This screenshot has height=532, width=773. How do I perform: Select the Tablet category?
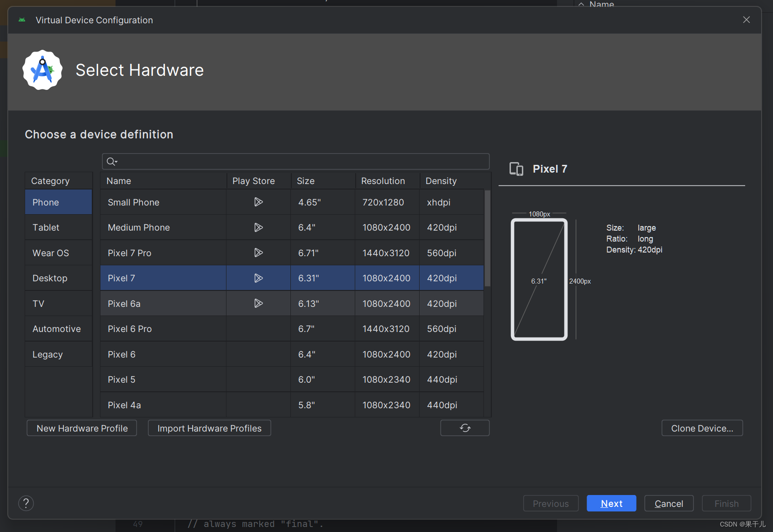pos(58,227)
